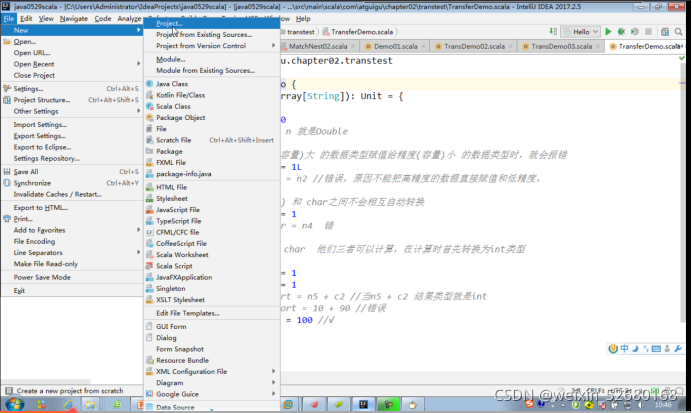Open Project Structure icon in top toolbar

(665, 31)
